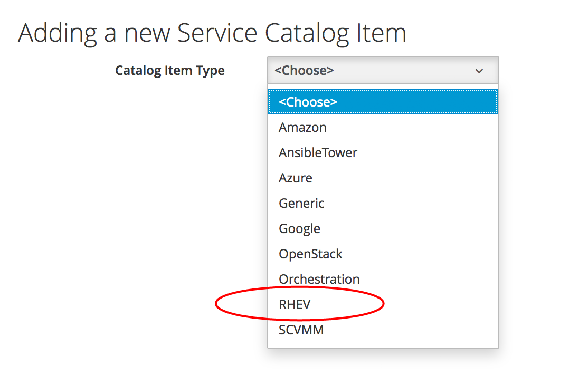Viewport: 588px width, 385px height.
Task: Open the Catalog Item Type combo box
Action: [x=383, y=70]
